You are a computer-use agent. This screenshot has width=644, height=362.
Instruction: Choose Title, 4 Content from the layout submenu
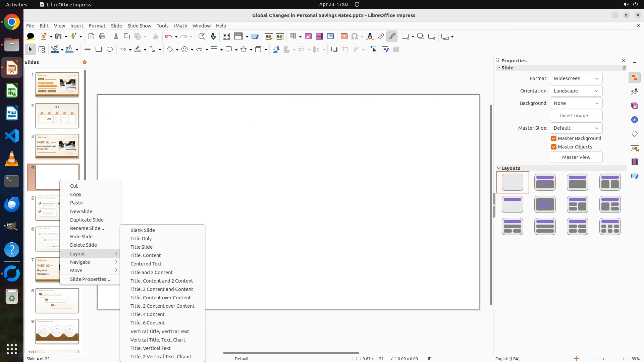point(147,314)
